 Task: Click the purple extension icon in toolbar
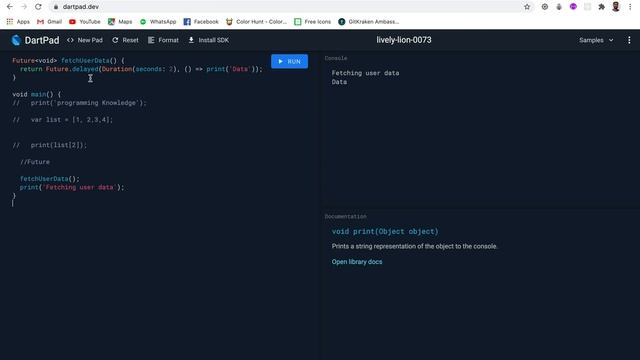click(573, 7)
